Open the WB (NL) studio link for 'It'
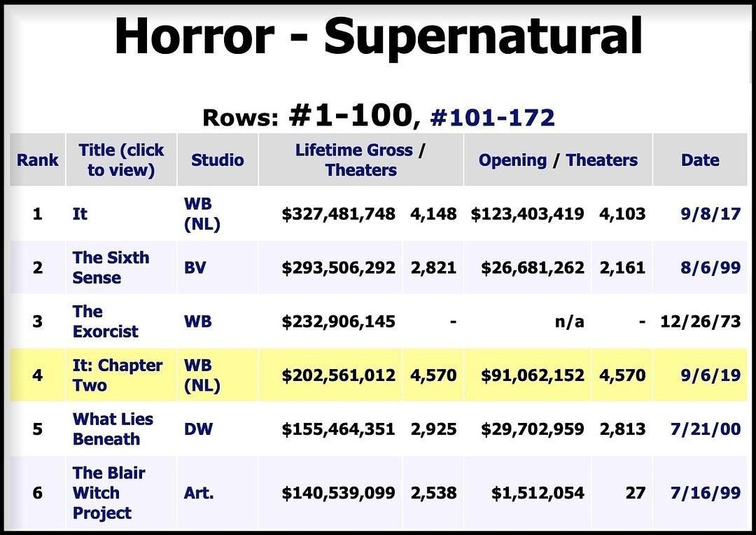This screenshot has width=756, height=535. coord(202,214)
